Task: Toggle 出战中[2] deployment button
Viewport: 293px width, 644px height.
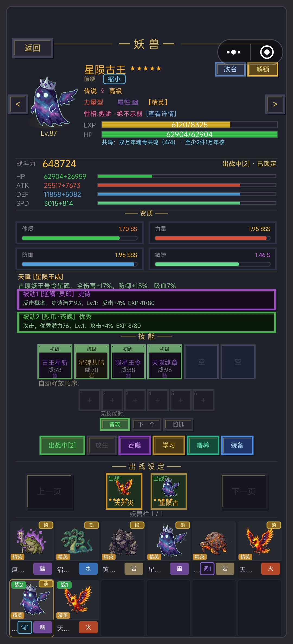Action: coord(62,445)
